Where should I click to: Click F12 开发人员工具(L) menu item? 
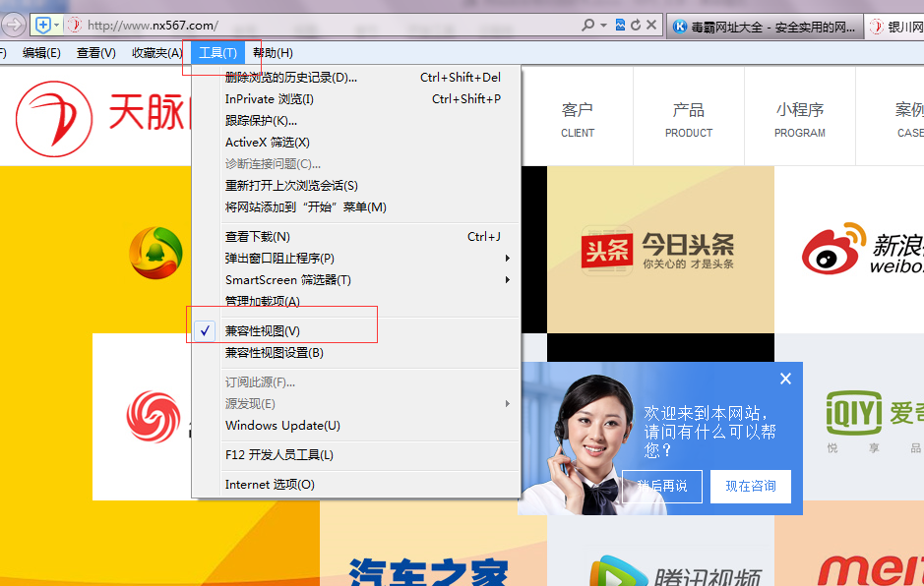pos(279,455)
